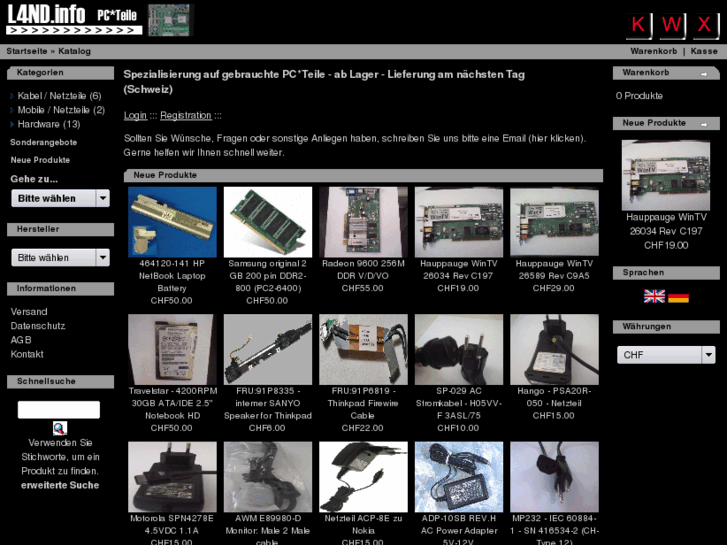Click the Login link

coord(135,115)
